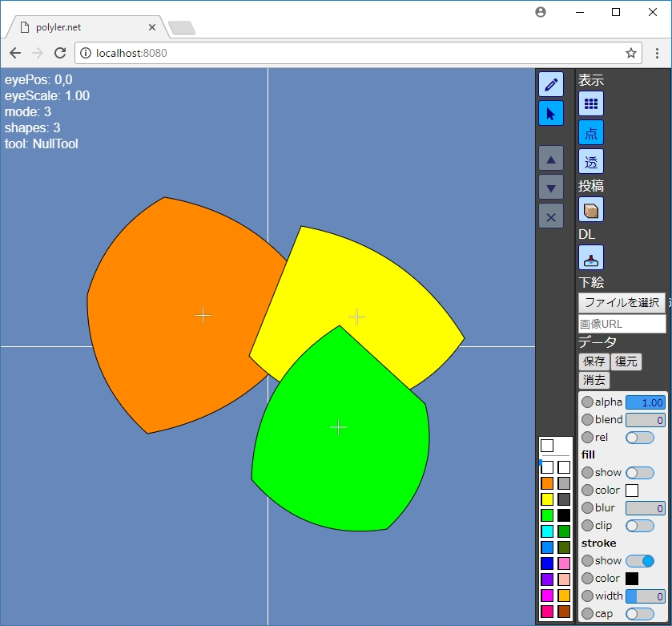Open the site information icon in address bar
The image size is (672, 626).
(86, 53)
